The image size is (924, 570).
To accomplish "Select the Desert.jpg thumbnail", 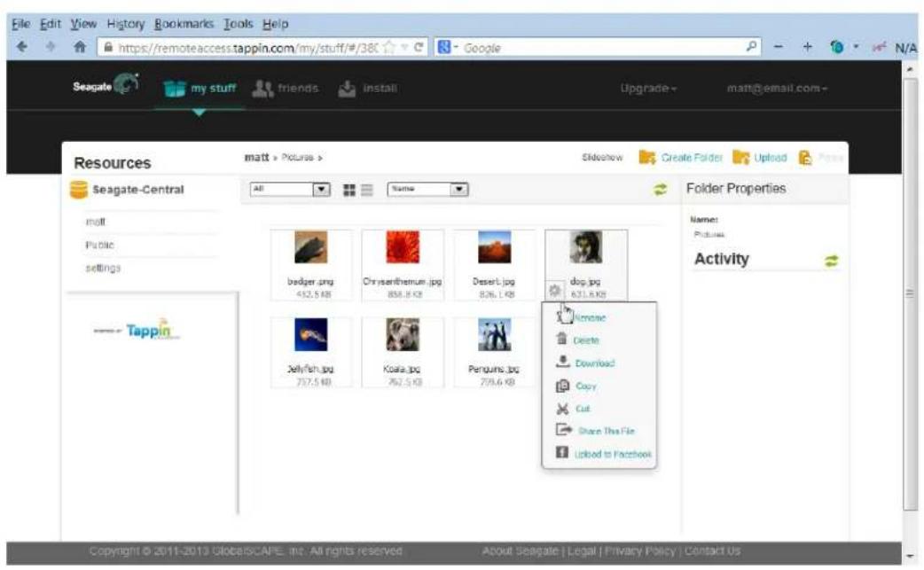I will pos(495,247).
